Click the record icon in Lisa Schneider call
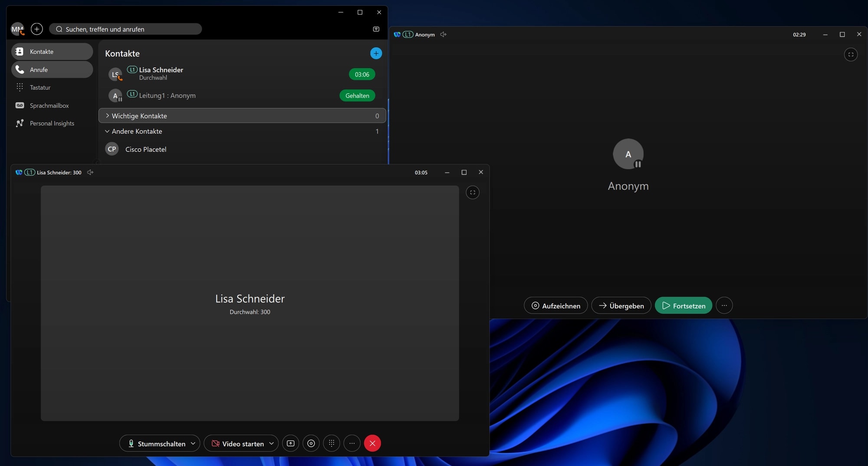 311,443
